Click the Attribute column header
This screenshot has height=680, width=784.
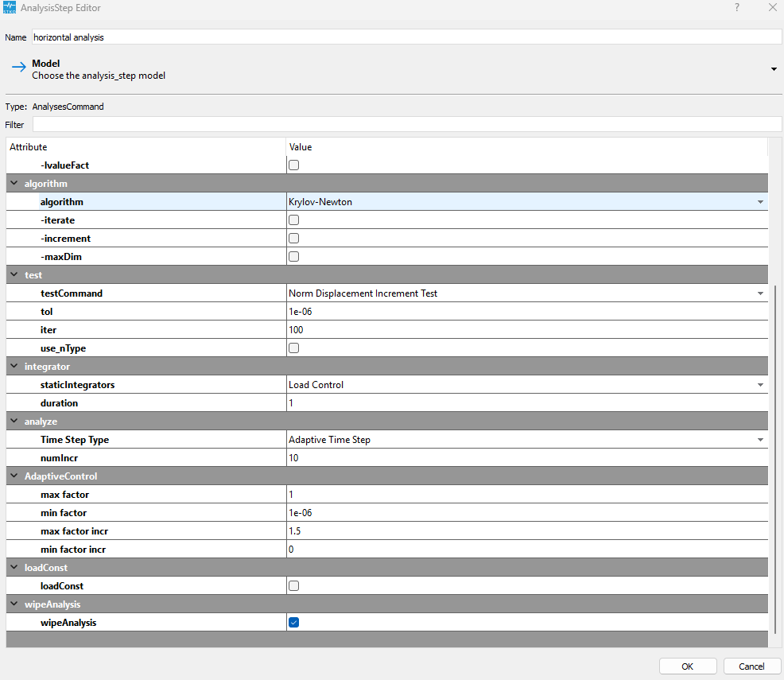coord(146,147)
